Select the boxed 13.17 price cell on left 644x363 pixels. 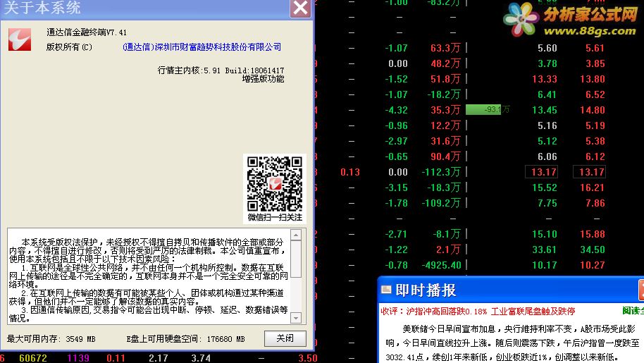pos(541,172)
